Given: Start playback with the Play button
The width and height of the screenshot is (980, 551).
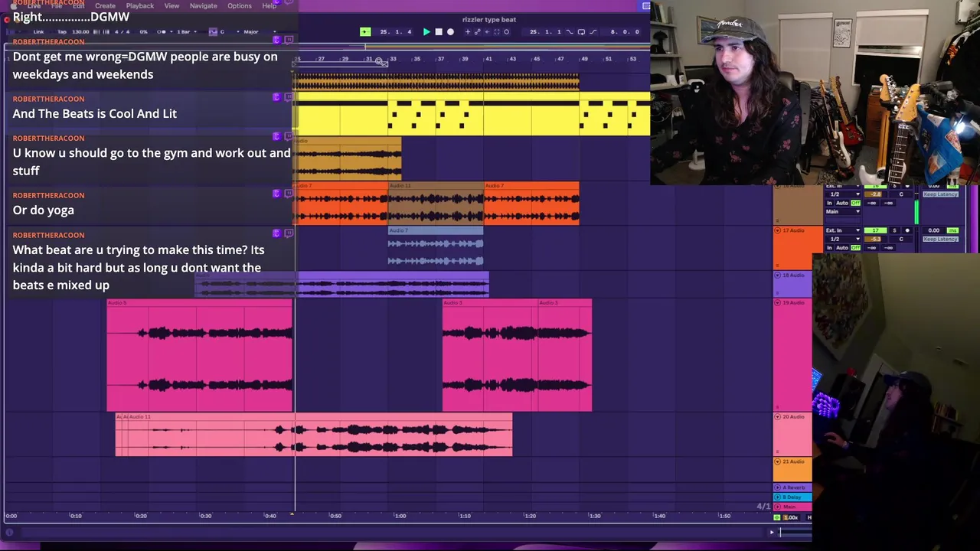Looking at the screenshot, I should [426, 31].
